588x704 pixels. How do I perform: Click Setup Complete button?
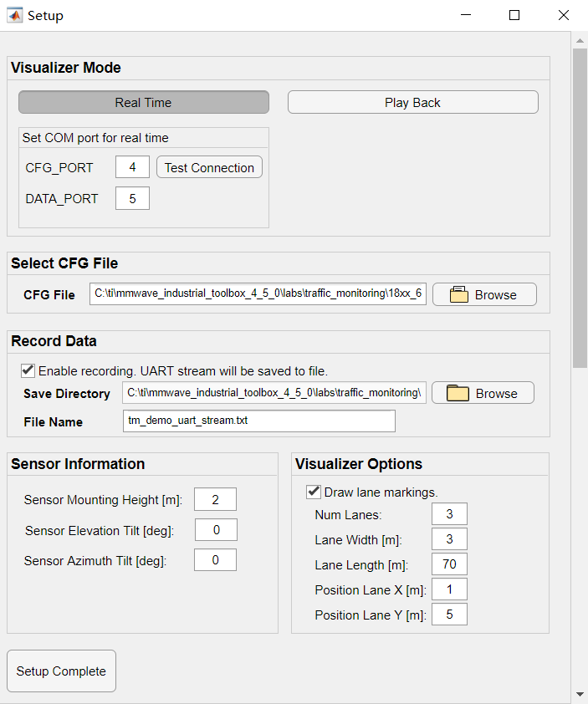pyautogui.click(x=62, y=671)
